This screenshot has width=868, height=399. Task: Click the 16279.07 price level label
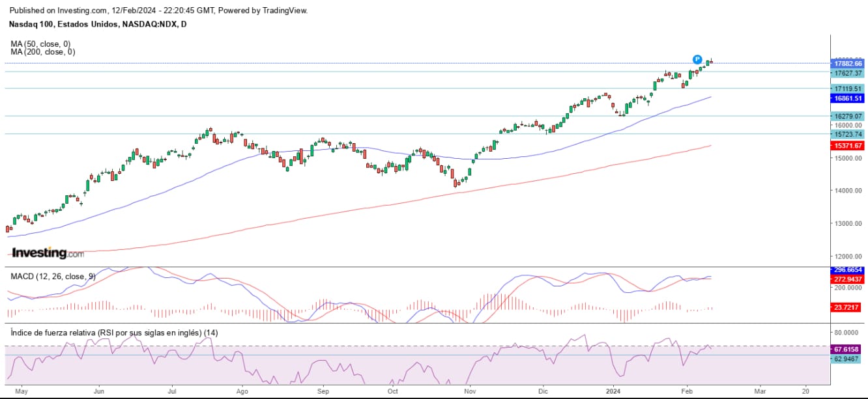[x=848, y=116]
